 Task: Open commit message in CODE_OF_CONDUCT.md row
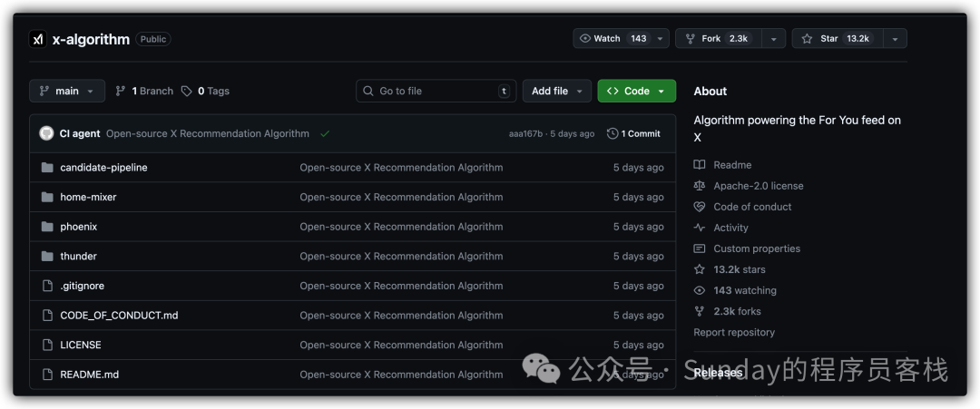[x=401, y=316]
